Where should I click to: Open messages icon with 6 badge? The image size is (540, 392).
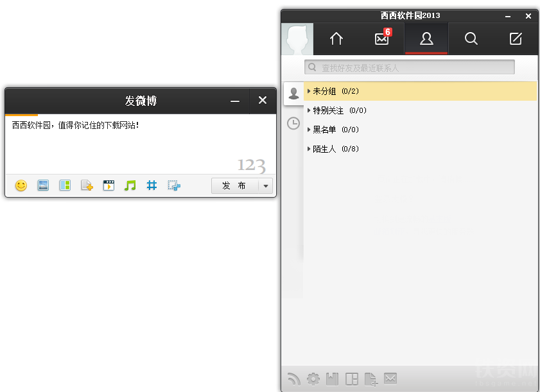point(382,38)
